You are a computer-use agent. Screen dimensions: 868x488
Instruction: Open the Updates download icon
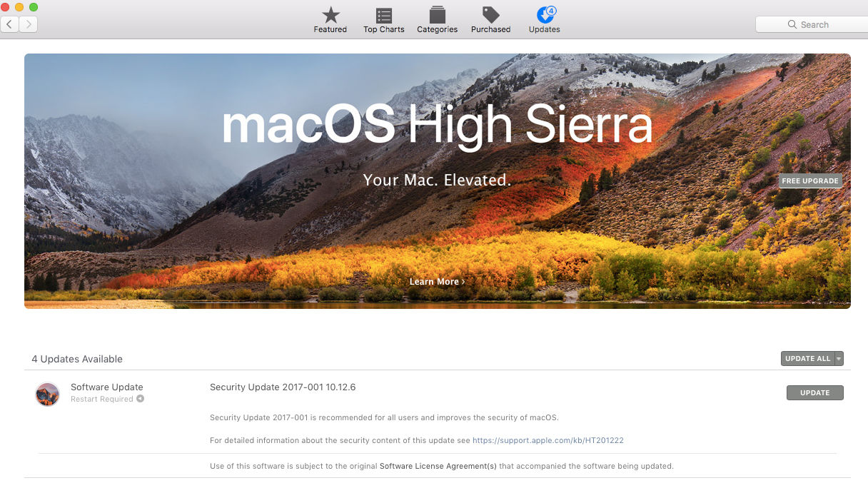coord(545,15)
